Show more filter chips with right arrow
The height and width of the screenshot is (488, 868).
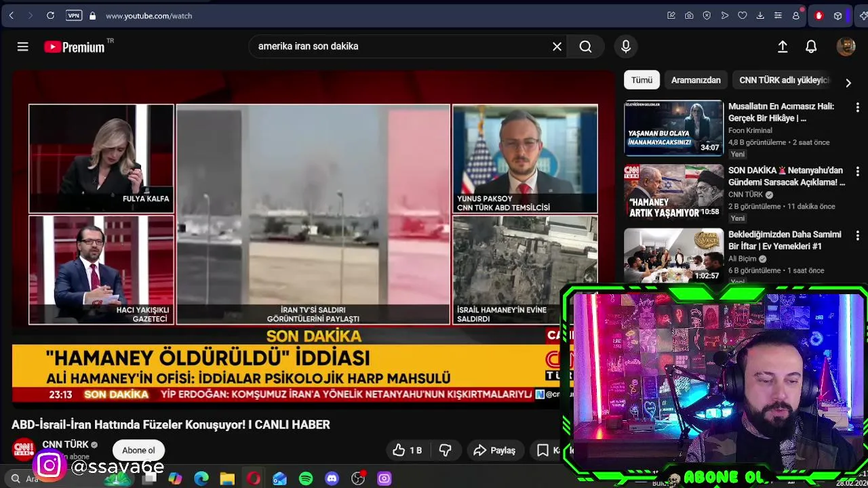[848, 83]
